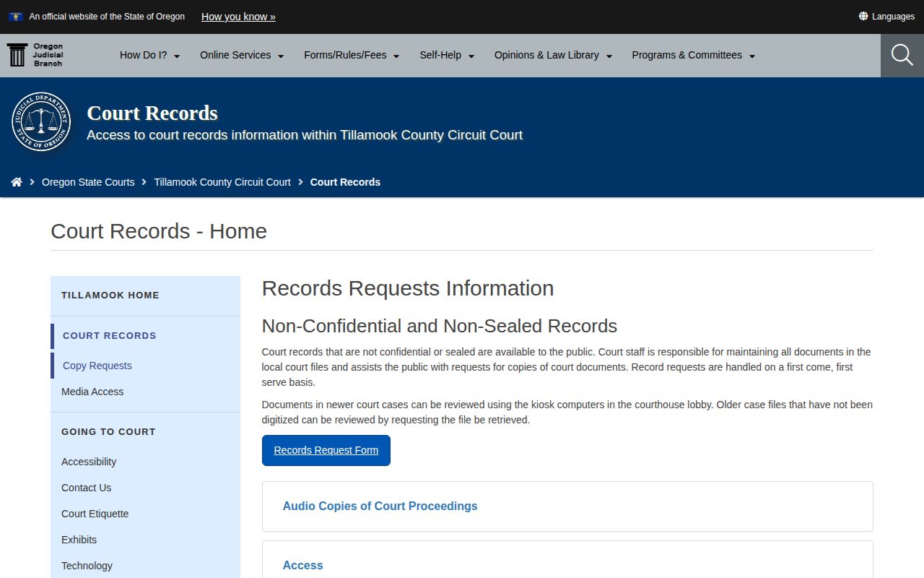Go to home via breadcrumb house icon
Screen dimensions: 924x578
pos(17,182)
